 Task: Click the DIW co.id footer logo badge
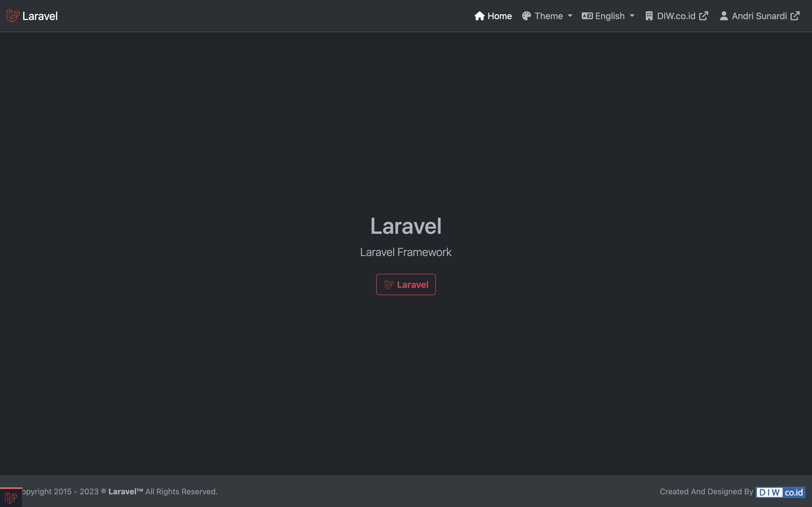coord(780,492)
